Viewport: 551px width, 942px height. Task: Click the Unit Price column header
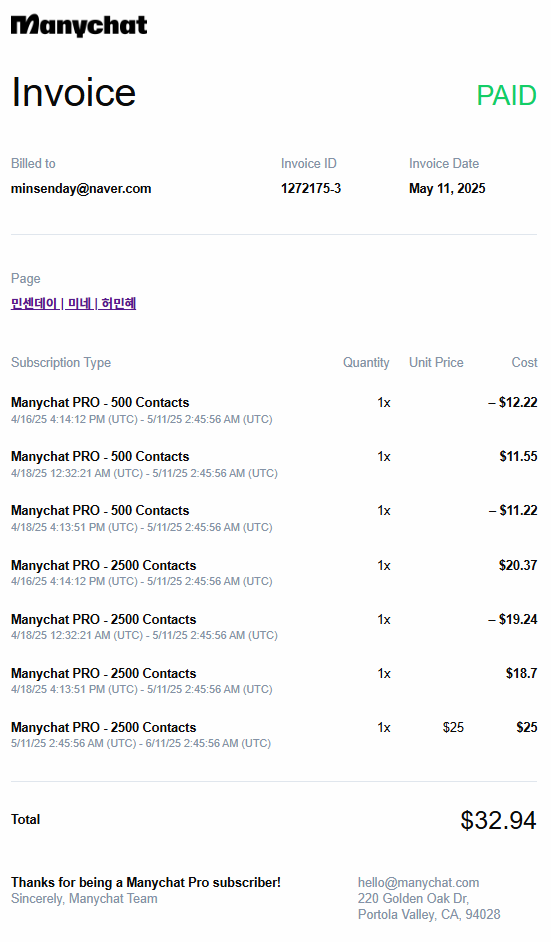pos(436,362)
